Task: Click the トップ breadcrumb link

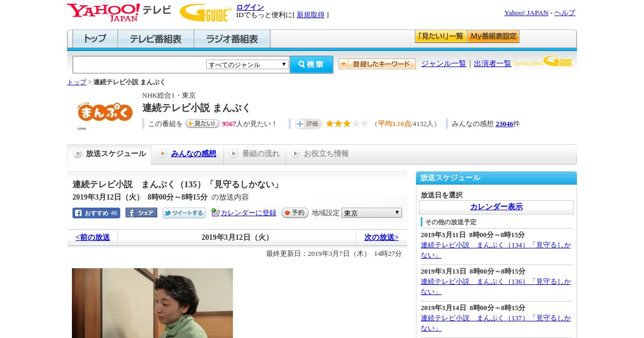Action: [x=77, y=82]
